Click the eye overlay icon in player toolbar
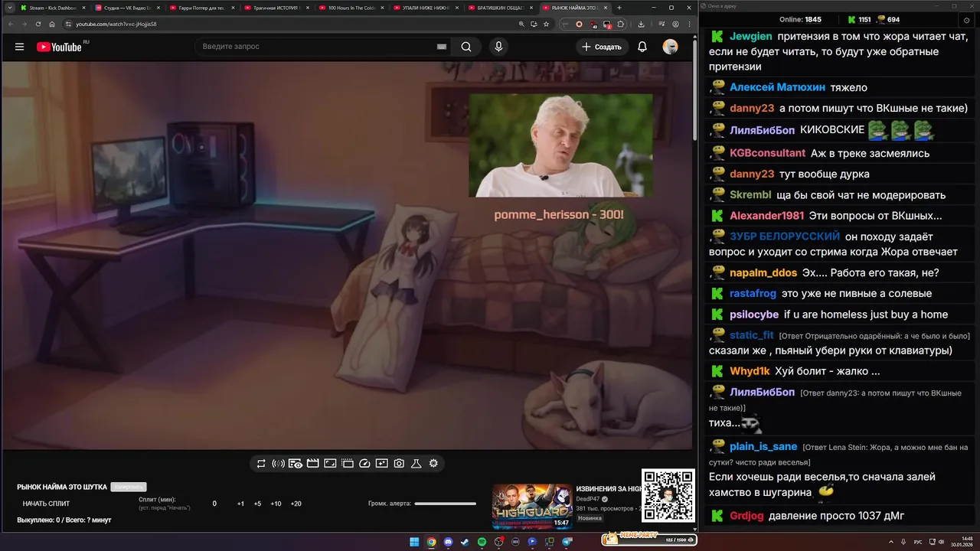The width and height of the screenshot is (980, 551). pos(296,464)
